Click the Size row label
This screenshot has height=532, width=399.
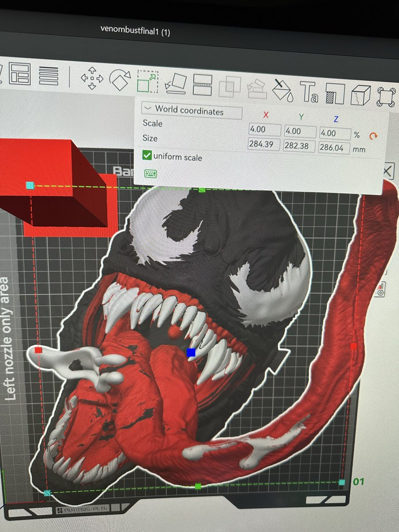(x=150, y=138)
